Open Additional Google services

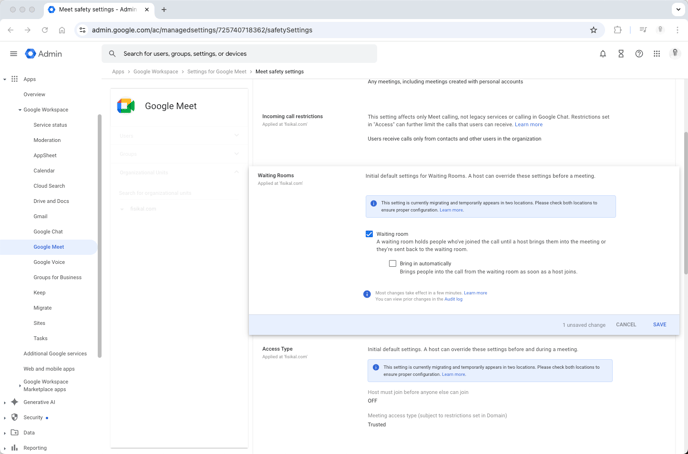pyautogui.click(x=55, y=354)
